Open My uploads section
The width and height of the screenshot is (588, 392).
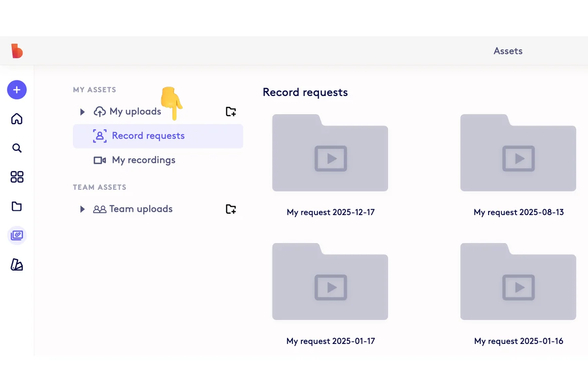135,112
